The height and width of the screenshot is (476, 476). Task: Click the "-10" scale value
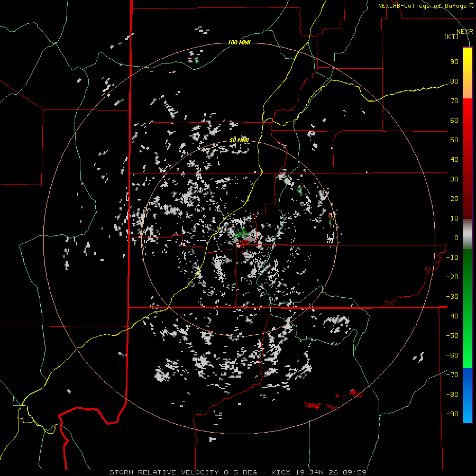pyautogui.click(x=452, y=258)
